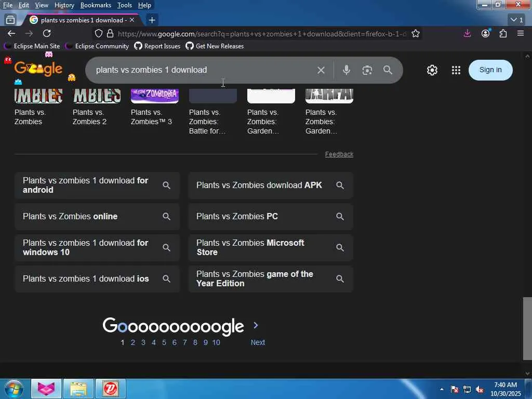This screenshot has height=399, width=532.
Task: Show hidden system tray icons
Action: [442, 389]
